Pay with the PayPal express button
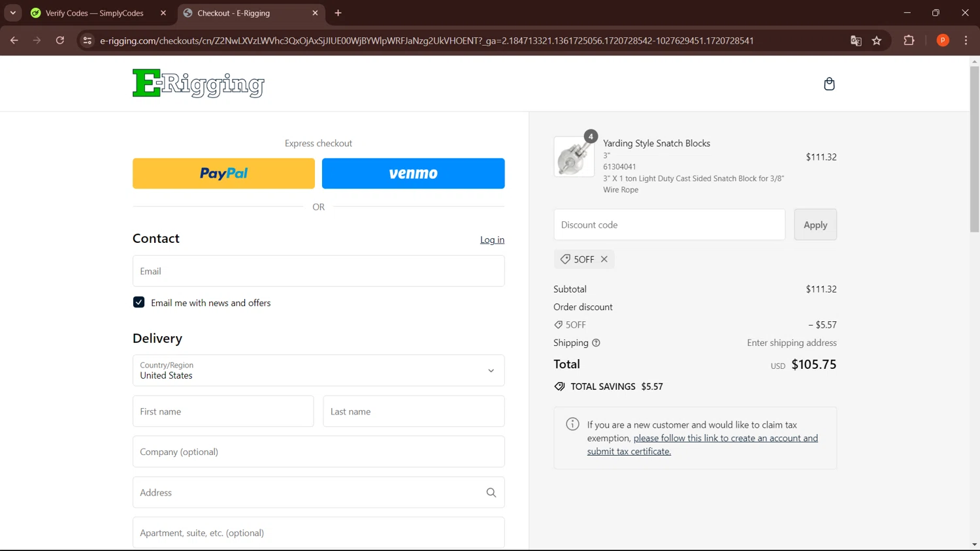The width and height of the screenshot is (980, 551). (x=223, y=174)
